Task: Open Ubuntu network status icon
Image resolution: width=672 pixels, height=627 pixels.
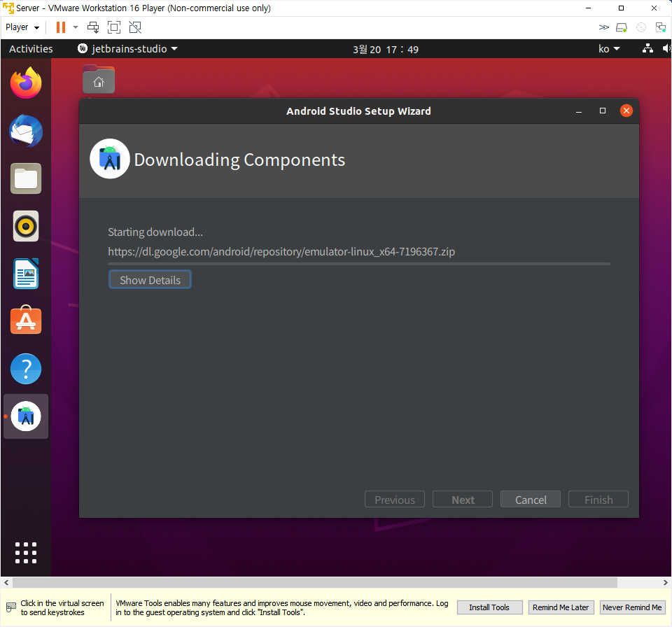Action: (647, 48)
